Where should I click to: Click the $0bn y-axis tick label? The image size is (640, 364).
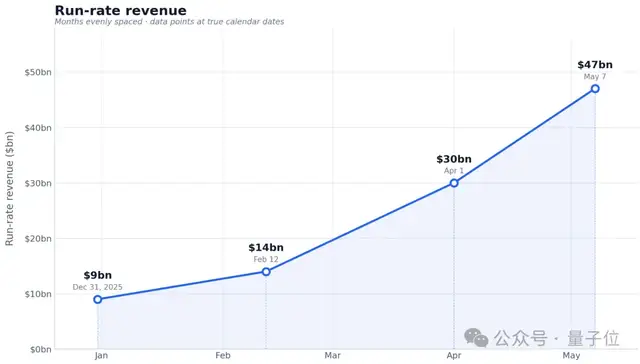click(x=40, y=349)
